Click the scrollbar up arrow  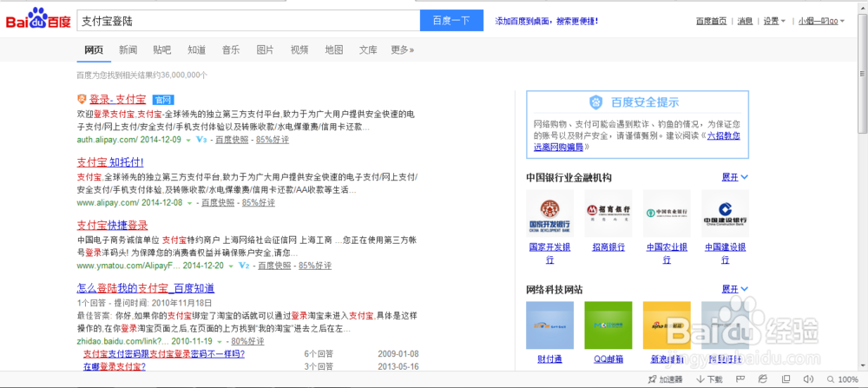(x=863, y=7)
